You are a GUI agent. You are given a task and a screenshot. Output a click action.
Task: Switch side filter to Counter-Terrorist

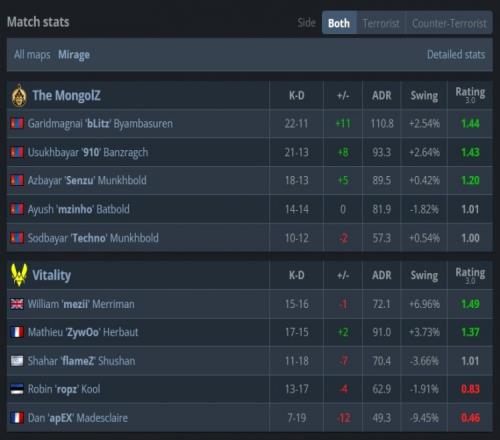pos(449,23)
